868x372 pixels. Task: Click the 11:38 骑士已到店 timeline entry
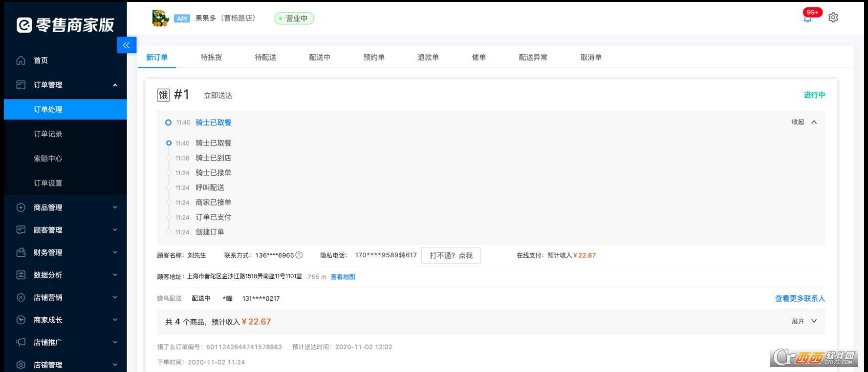coord(203,158)
